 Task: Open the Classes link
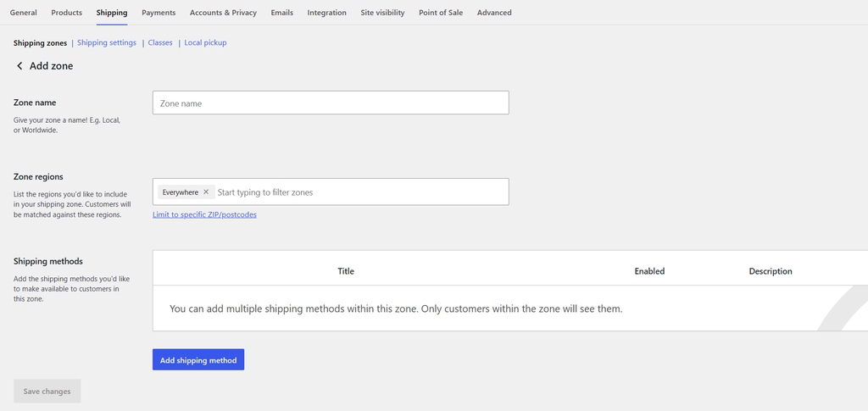click(160, 42)
